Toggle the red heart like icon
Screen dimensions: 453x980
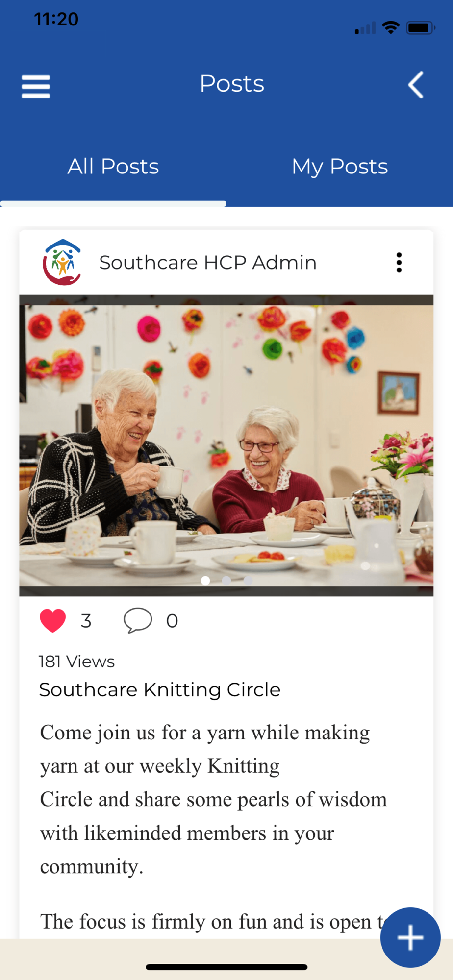coord(52,620)
